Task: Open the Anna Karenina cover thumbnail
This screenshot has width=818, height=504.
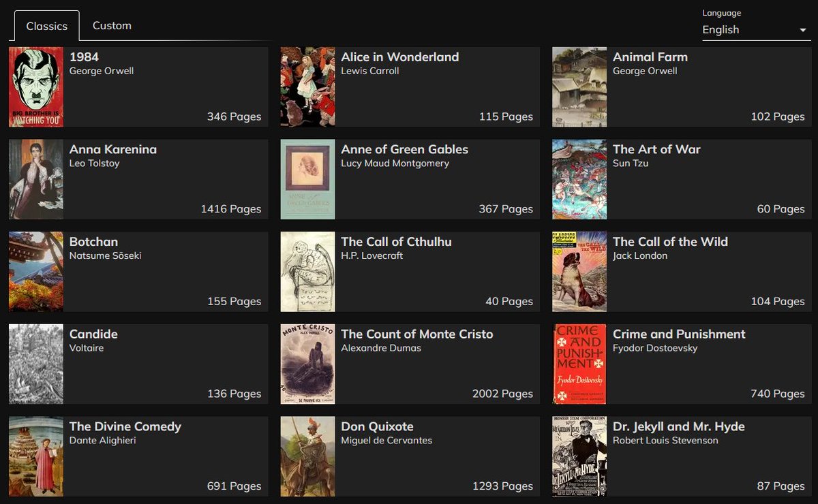Action: (x=36, y=179)
